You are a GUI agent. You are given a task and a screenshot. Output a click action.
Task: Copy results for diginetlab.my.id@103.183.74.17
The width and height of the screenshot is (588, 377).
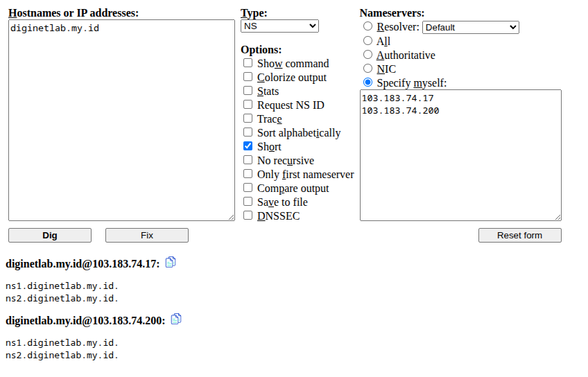pos(171,263)
